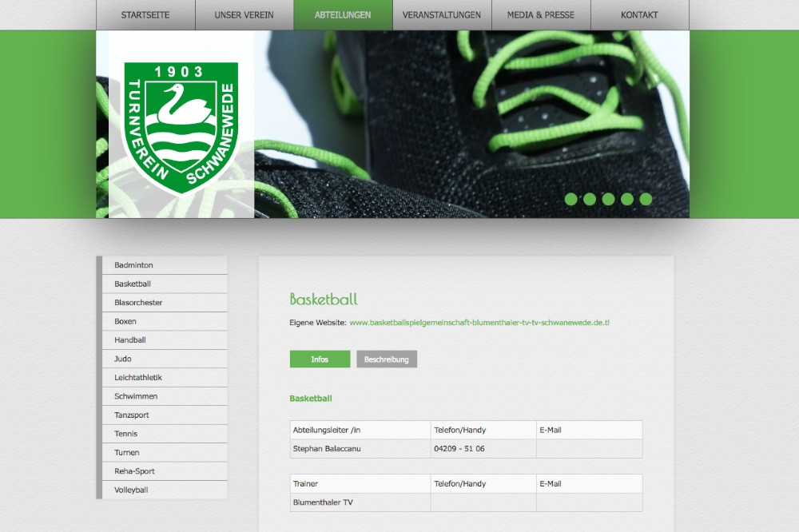Click the large Basketball page heading
The image size is (799, 532).
click(x=324, y=299)
